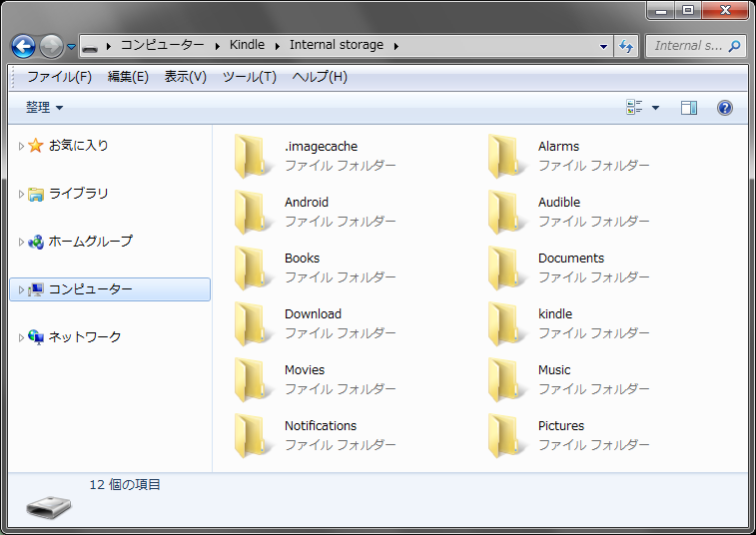Select the Android folder icon
This screenshot has width=756, height=535.
point(249,211)
